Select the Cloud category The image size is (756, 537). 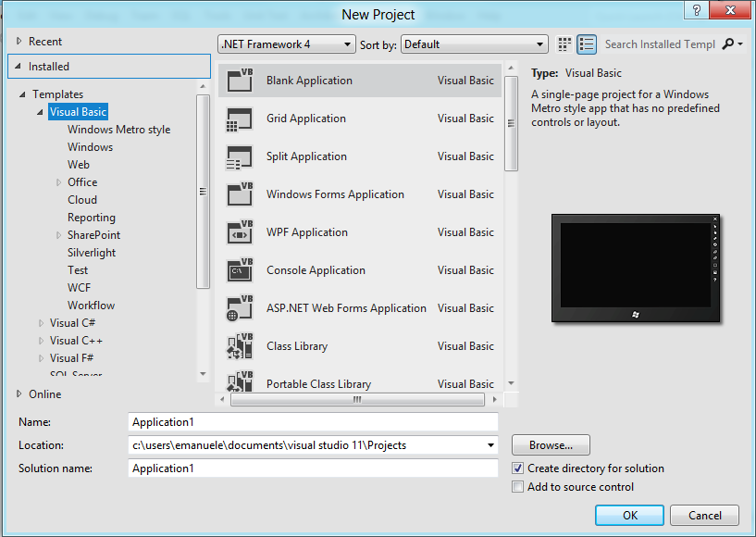(x=82, y=200)
